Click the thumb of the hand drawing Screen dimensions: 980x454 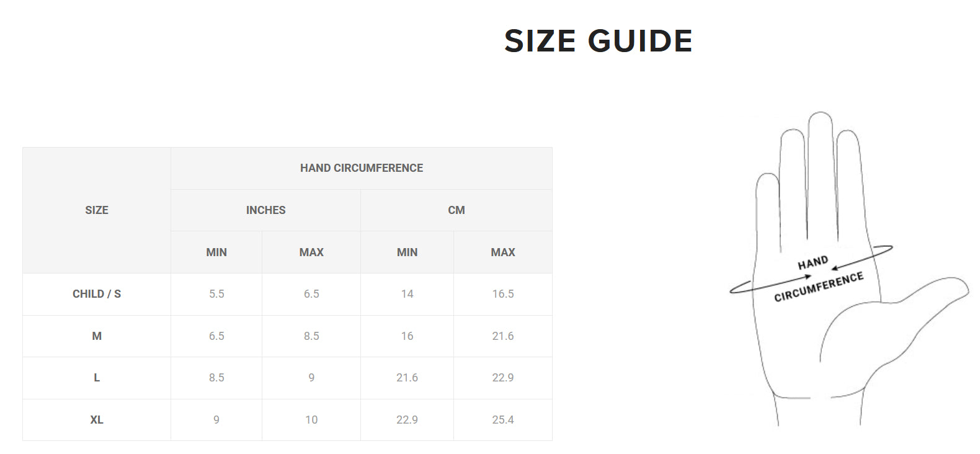[930, 298]
